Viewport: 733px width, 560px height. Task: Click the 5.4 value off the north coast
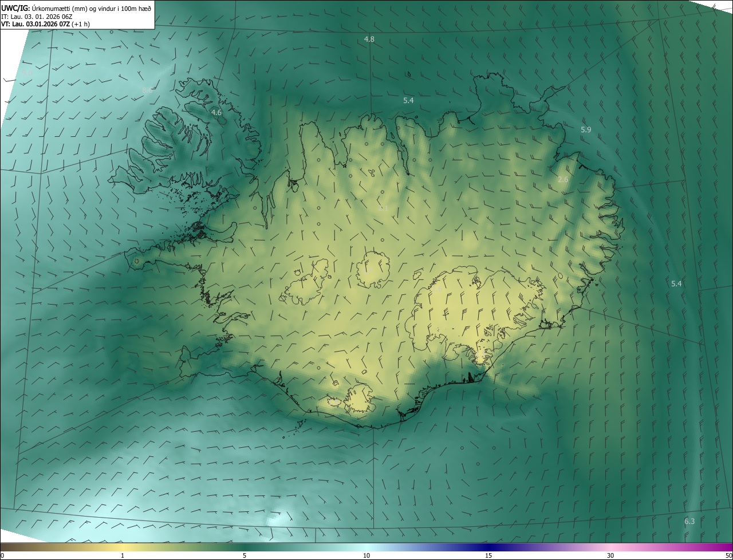pos(408,101)
